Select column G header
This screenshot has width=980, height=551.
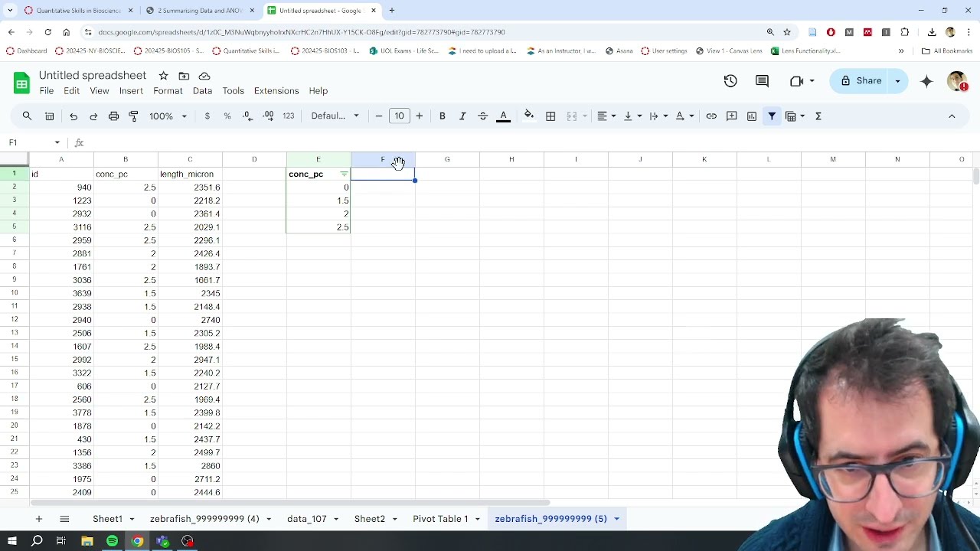pyautogui.click(x=447, y=159)
